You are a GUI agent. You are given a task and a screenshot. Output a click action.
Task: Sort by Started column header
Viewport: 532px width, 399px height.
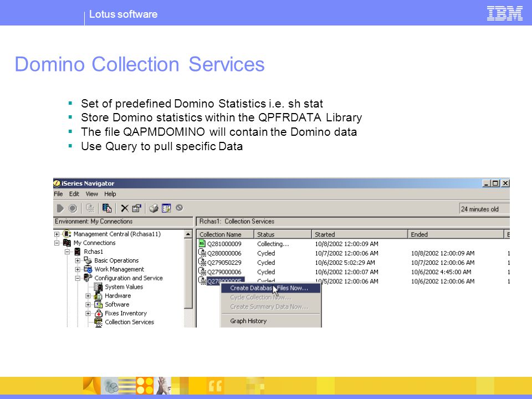[360, 234]
